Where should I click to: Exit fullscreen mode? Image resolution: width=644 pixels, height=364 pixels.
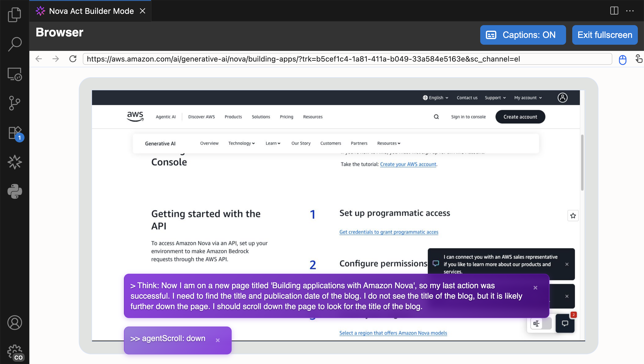pyautogui.click(x=604, y=35)
